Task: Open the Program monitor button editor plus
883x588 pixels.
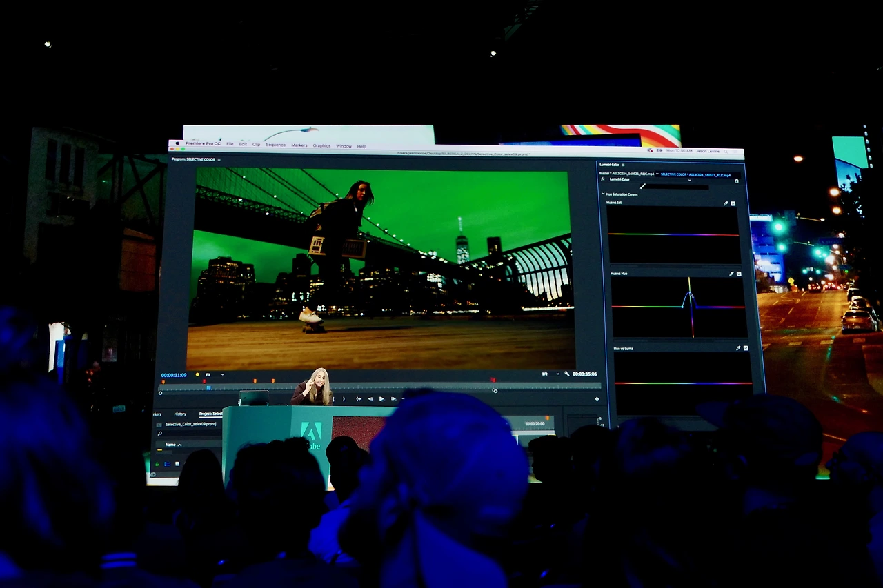Action: click(597, 398)
